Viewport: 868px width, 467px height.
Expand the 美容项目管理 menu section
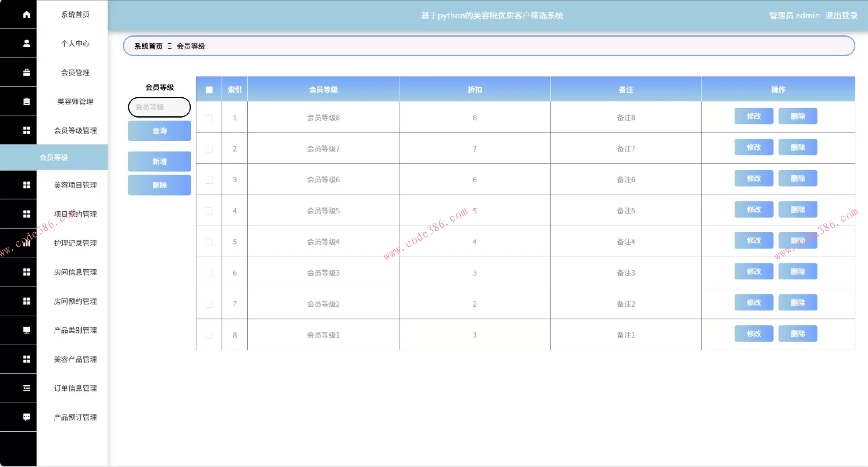(x=75, y=185)
